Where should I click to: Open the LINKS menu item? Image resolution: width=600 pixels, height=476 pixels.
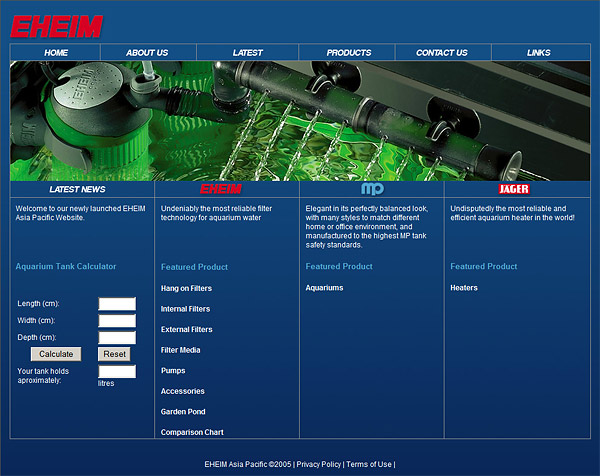pos(538,53)
